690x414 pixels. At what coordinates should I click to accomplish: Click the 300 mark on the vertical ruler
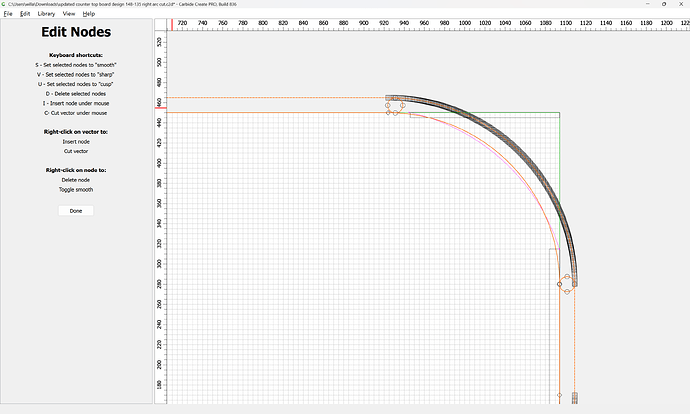[x=158, y=264]
